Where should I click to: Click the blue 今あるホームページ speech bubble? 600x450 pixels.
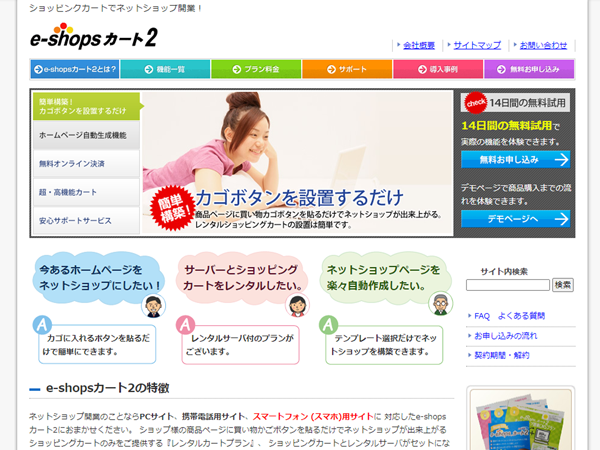(x=99, y=278)
